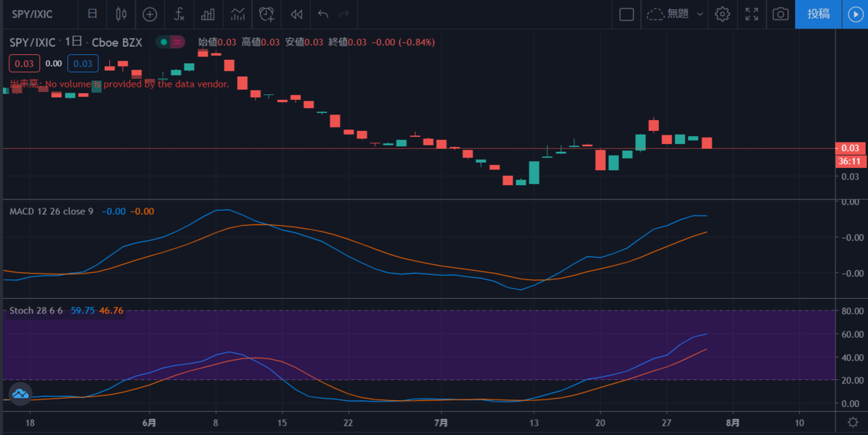Open the financials bar chart icon
This screenshot has height=435, width=868.
[208, 14]
